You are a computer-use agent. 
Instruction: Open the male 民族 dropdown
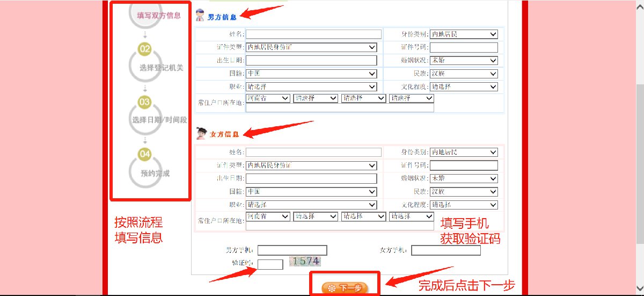tap(464, 74)
